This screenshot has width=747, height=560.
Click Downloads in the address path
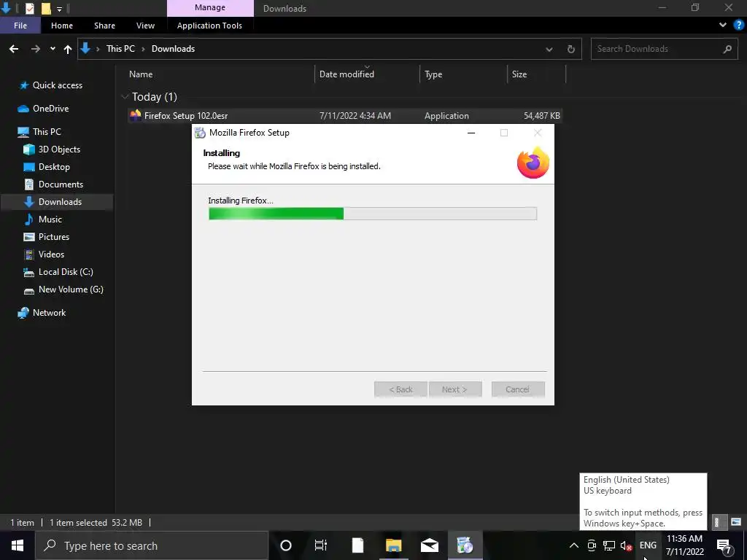point(173,49)
